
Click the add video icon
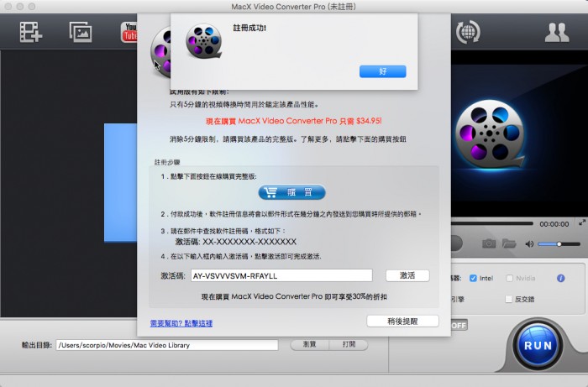tap(31, 32)
